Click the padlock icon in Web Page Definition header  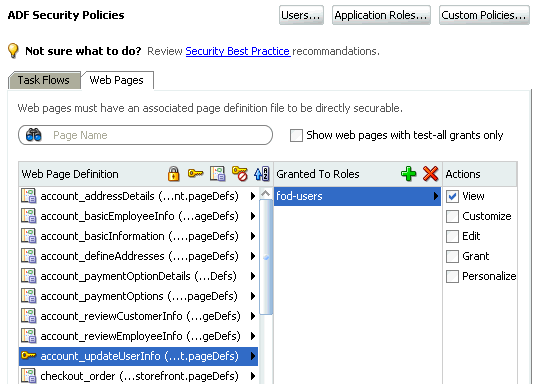174,174
